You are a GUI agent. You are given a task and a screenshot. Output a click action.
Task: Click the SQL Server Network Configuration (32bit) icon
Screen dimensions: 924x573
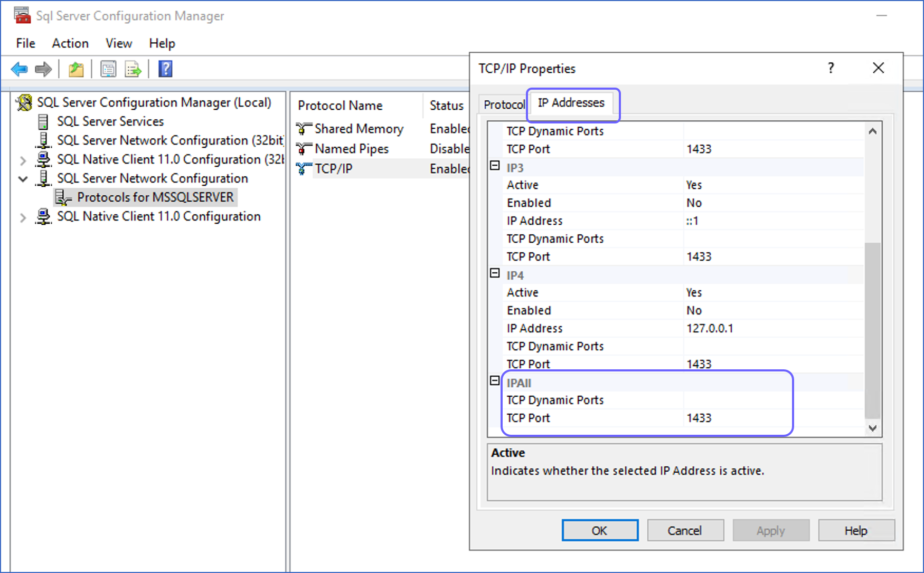click(43, 140)
